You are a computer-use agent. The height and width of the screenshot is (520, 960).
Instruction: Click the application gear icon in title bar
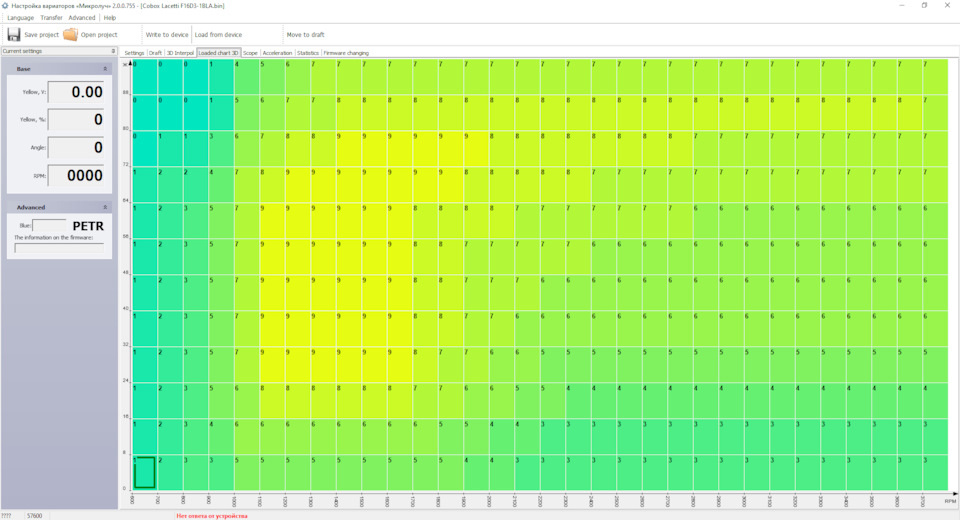click(x=5, y=5)
